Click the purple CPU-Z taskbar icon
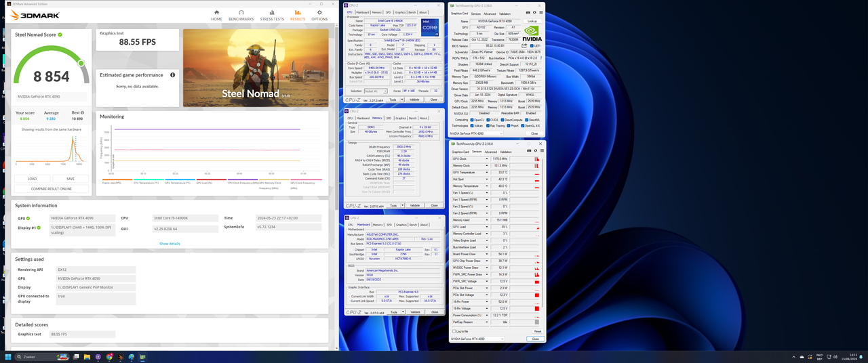Image resolution: width=868 pixels, height=363 pixels. [x=99, y=357]
